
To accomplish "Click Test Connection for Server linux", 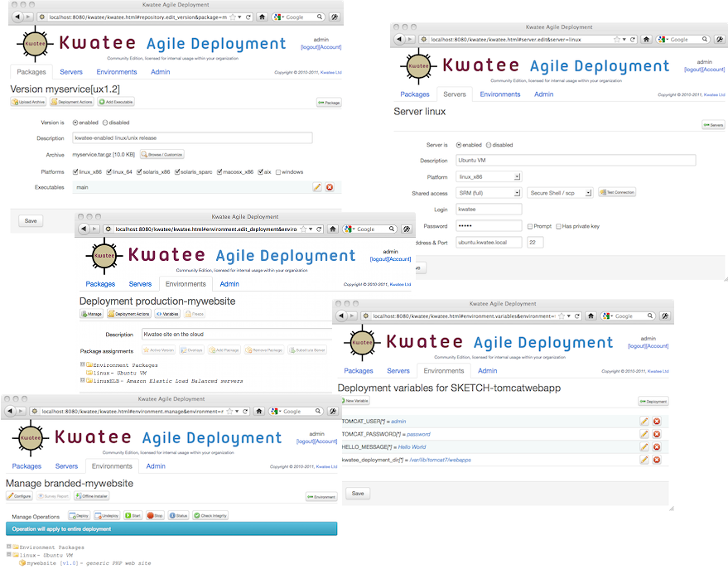I will tap(617, 192).
